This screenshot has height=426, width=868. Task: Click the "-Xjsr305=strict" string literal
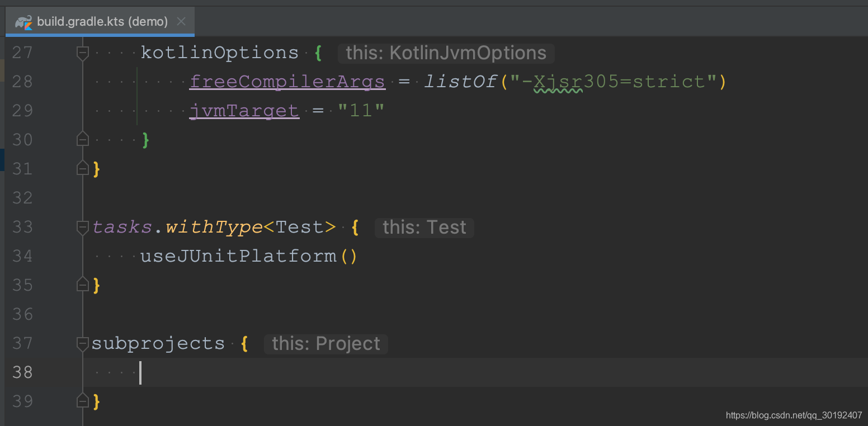(x=613, y=82)
